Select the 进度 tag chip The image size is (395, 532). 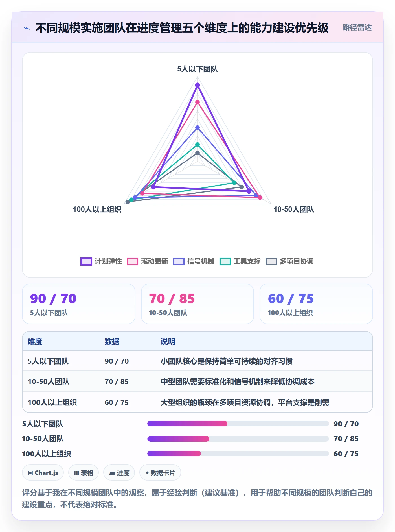point(119,473)
